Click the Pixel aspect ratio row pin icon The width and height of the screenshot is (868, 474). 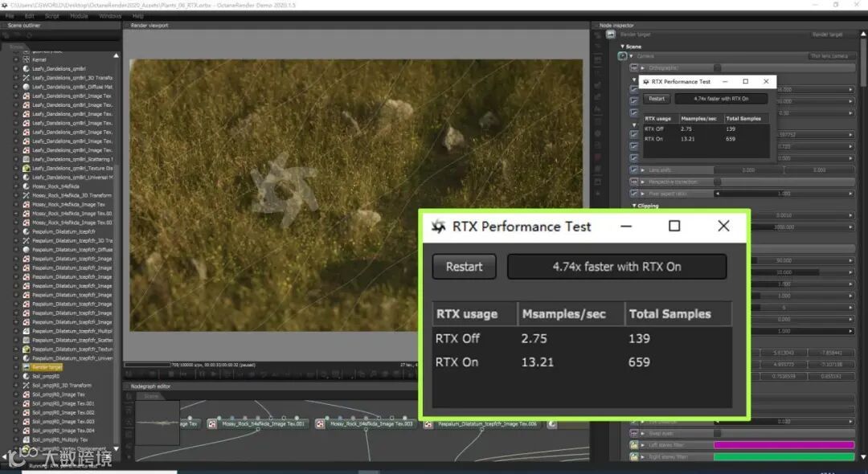click(x=634, y=193)
